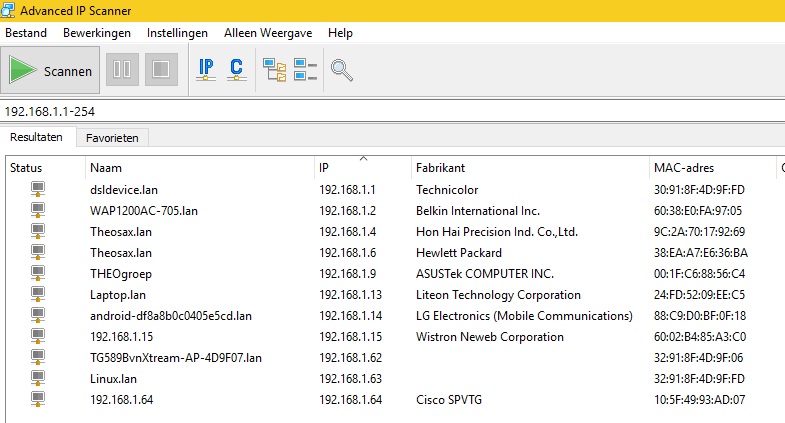
Task: Click status icon of Linux.lan row
Action: 38,379
